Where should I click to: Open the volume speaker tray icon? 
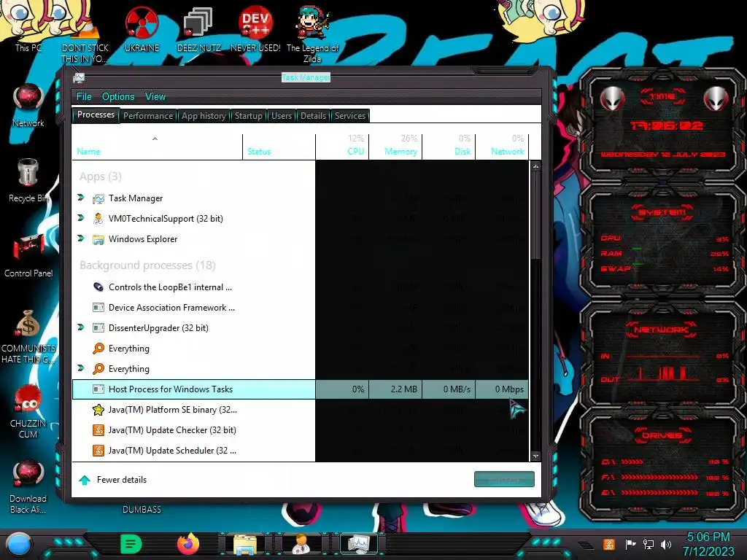click(666, 544)
